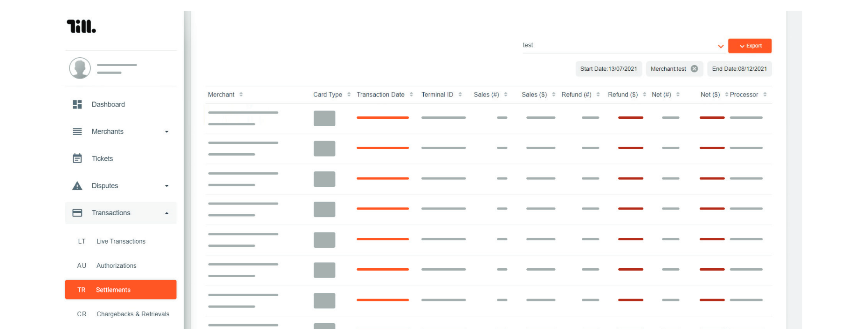Sort by Processor column arrows
The image size is (868, 333).
(765, 95)
